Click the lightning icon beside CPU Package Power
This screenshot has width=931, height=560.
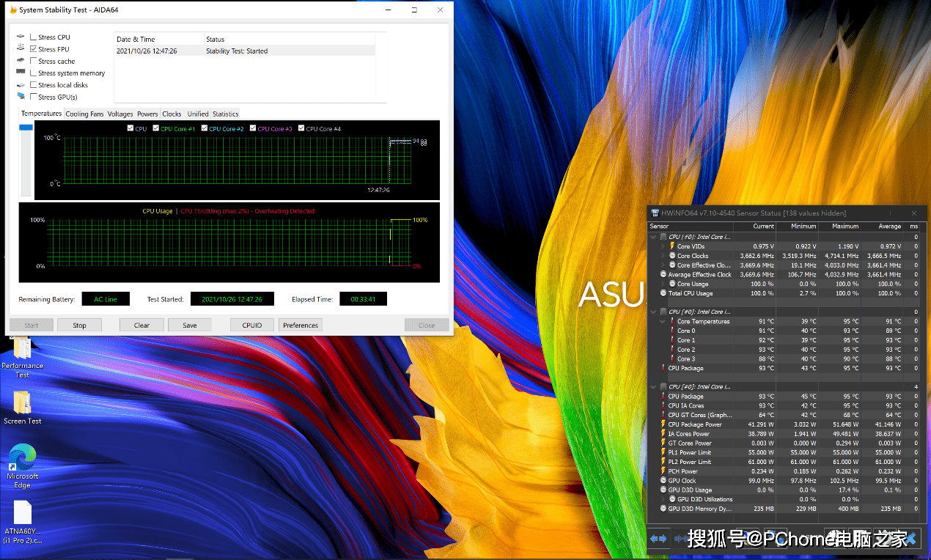(663, 424)
